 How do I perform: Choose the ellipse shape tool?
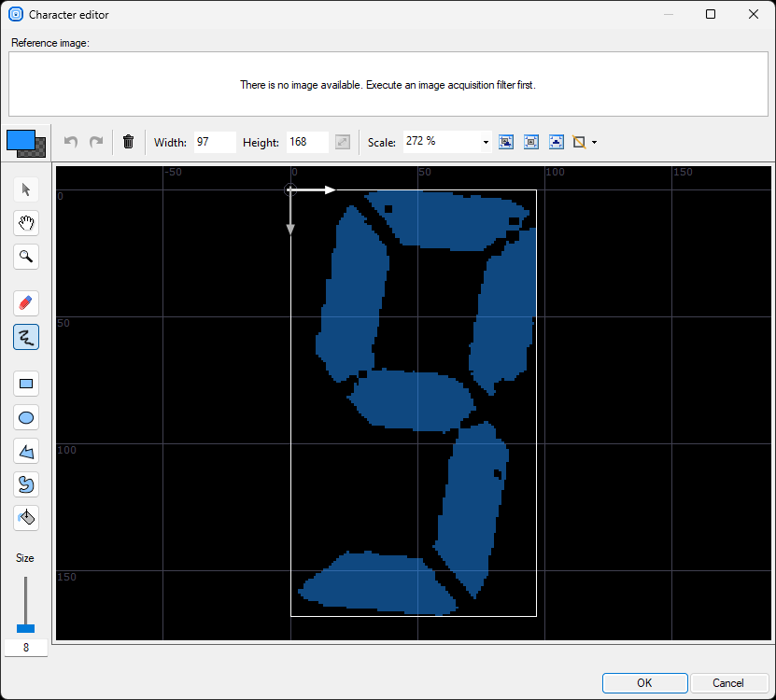(26, 417)
